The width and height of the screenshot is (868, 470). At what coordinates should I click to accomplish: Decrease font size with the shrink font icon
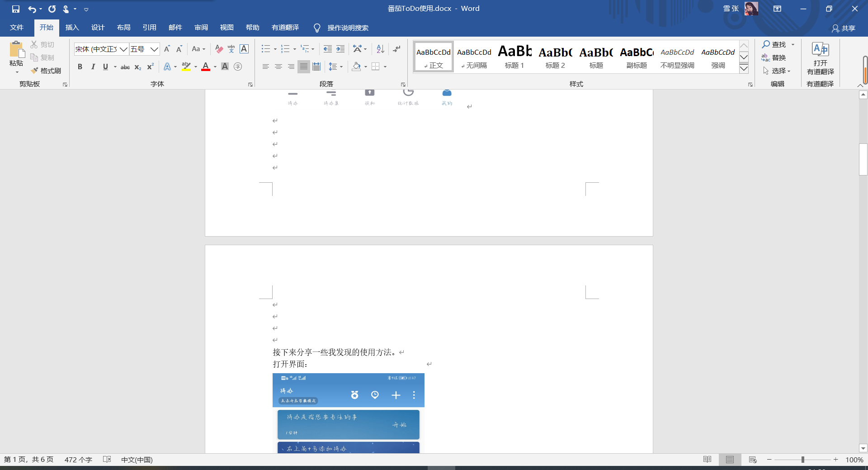tap(179, 49)
